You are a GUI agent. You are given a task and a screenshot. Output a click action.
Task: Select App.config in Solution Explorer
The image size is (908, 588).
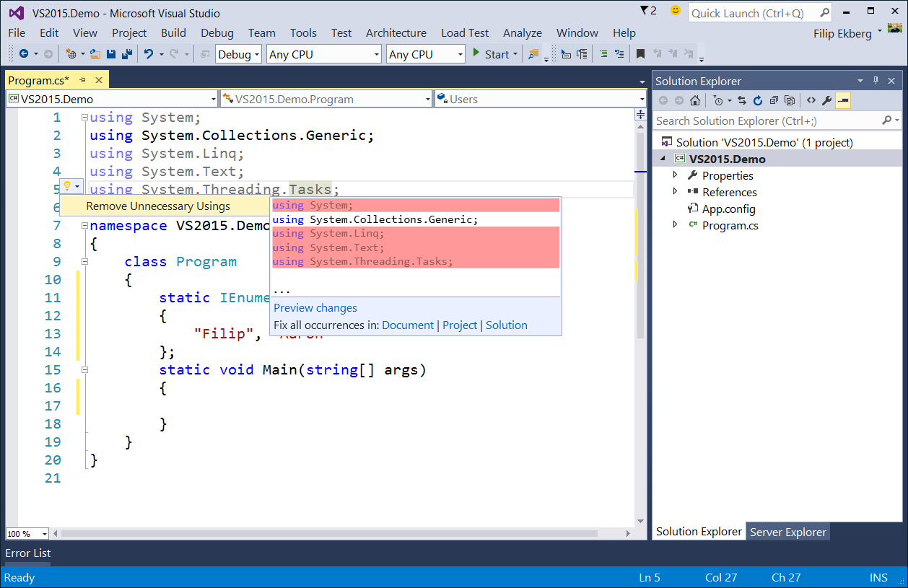coord(729,209)
